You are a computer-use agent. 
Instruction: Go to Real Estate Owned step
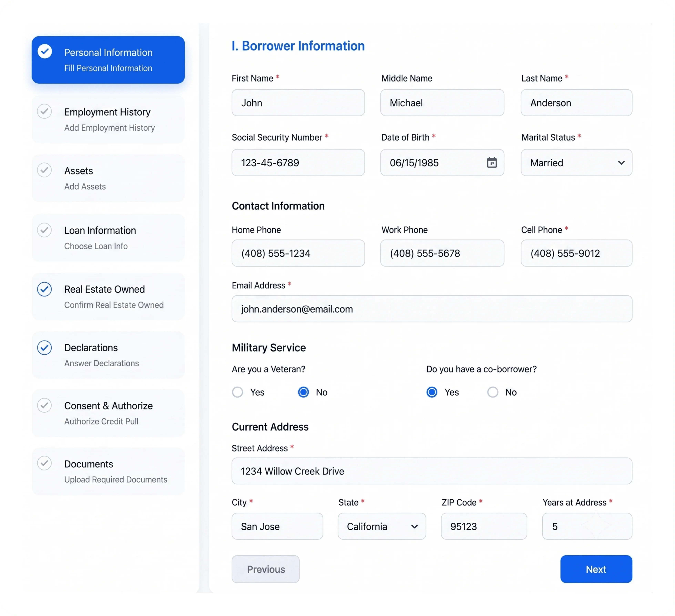108,297
